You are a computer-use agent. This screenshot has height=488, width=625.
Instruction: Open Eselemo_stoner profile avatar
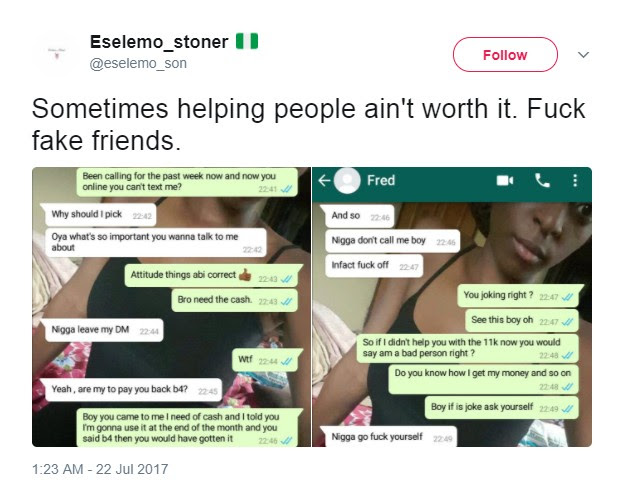[57, 53]
